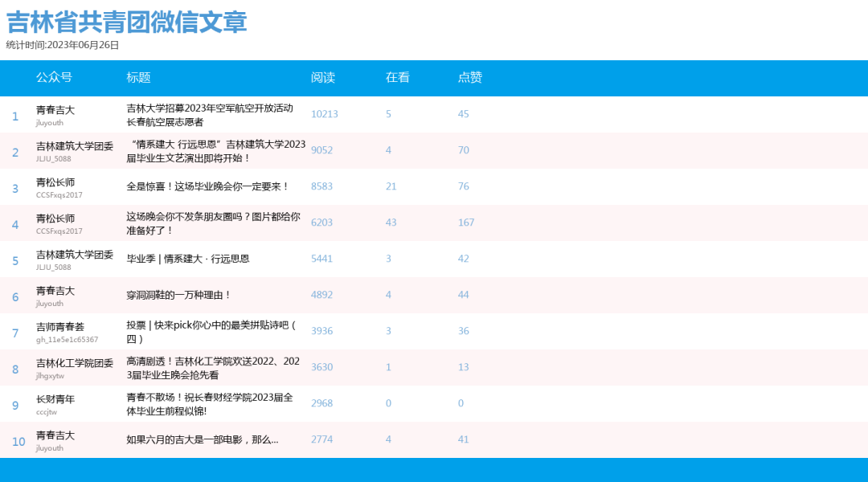Click read count 5441

point(321,259)
